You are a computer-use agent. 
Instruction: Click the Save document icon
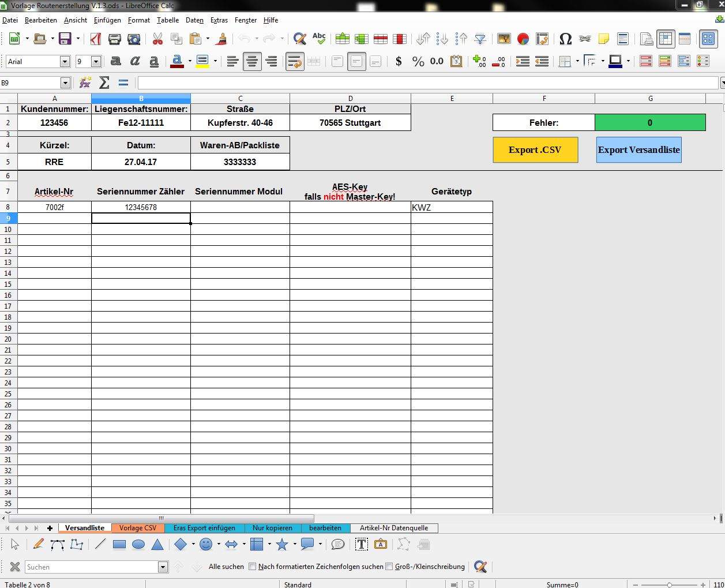(x=65, y=39)
